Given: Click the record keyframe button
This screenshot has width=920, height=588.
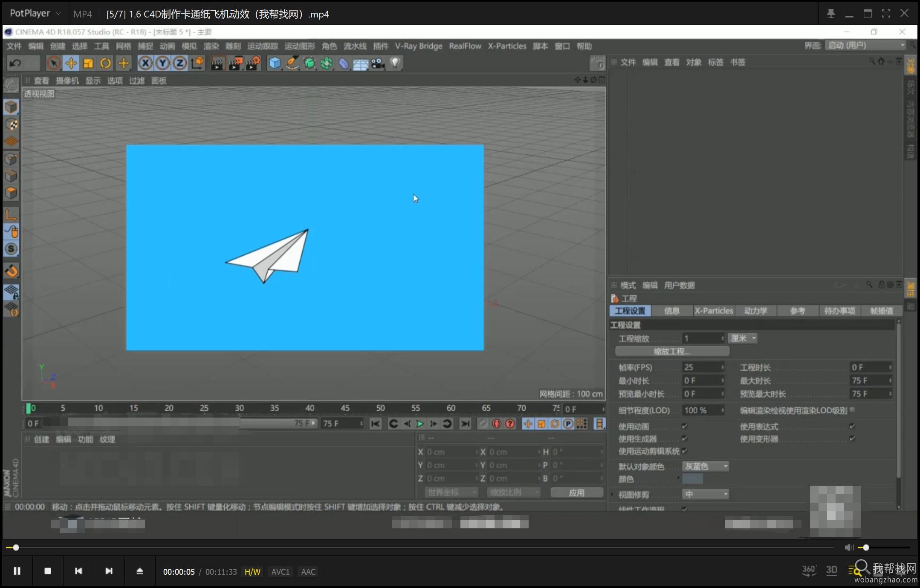Looking at the screenshot, I should click(x=496, y=424).
